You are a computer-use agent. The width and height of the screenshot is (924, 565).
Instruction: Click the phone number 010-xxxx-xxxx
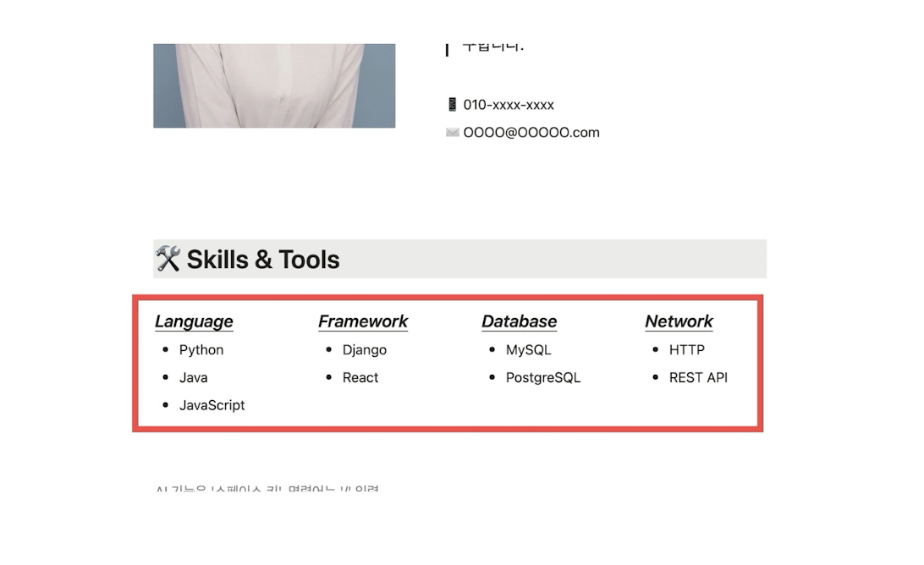509,105
